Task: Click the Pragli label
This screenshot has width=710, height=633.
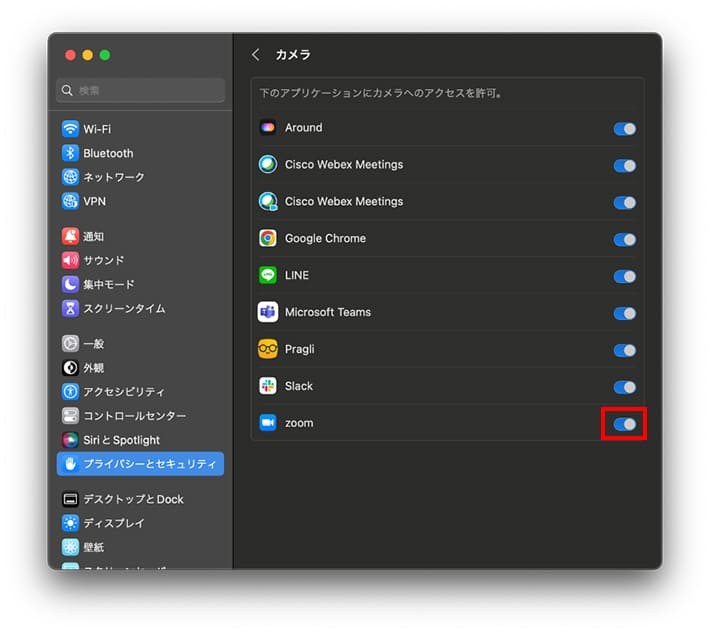Action: (x=299, y=349)
